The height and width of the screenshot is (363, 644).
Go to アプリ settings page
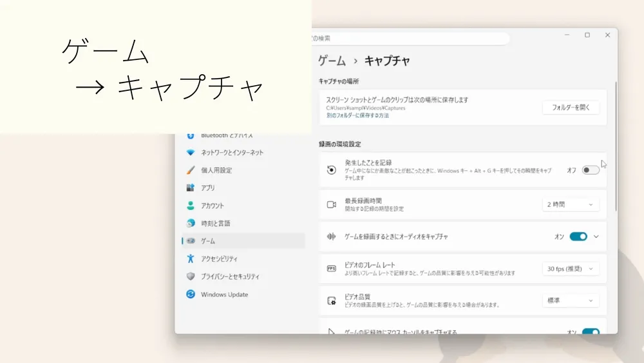click(243, 188)
